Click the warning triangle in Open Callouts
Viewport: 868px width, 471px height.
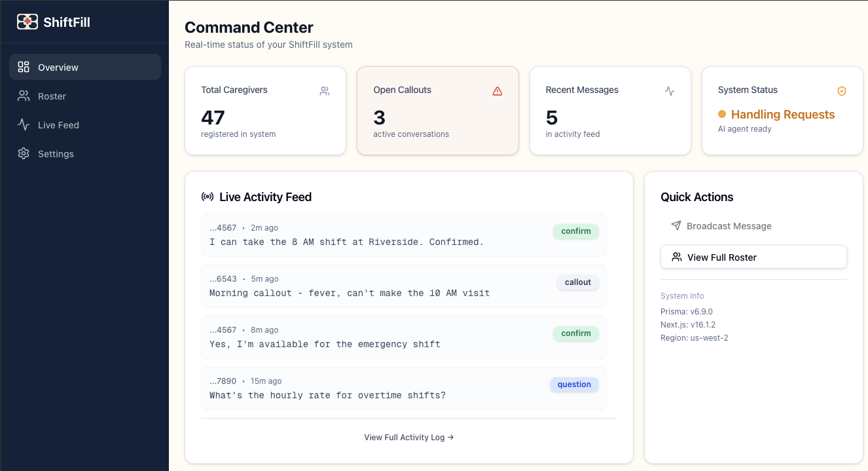(497, 91)
